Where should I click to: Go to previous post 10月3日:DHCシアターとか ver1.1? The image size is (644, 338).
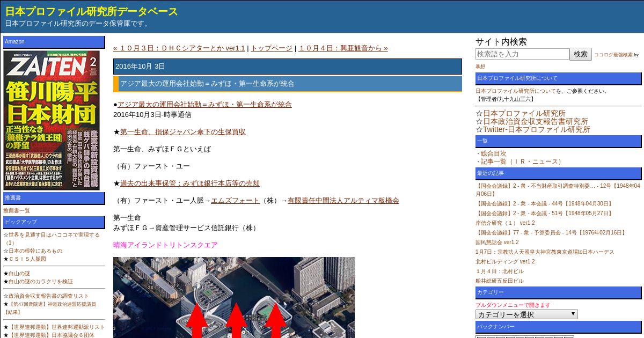[179, 48]
